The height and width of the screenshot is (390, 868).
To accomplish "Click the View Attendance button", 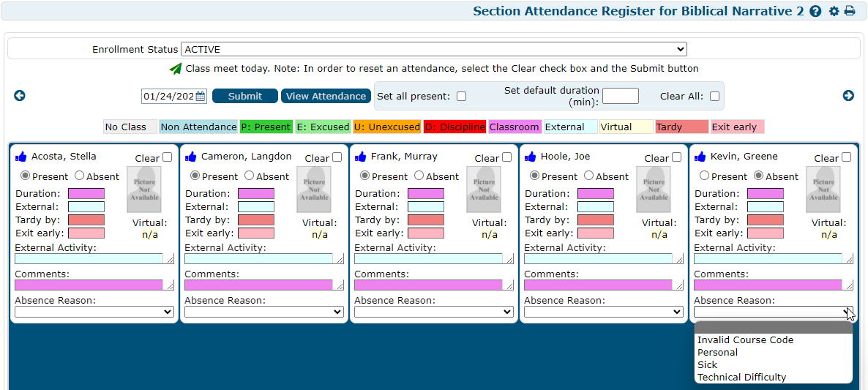I will [326, 96].
